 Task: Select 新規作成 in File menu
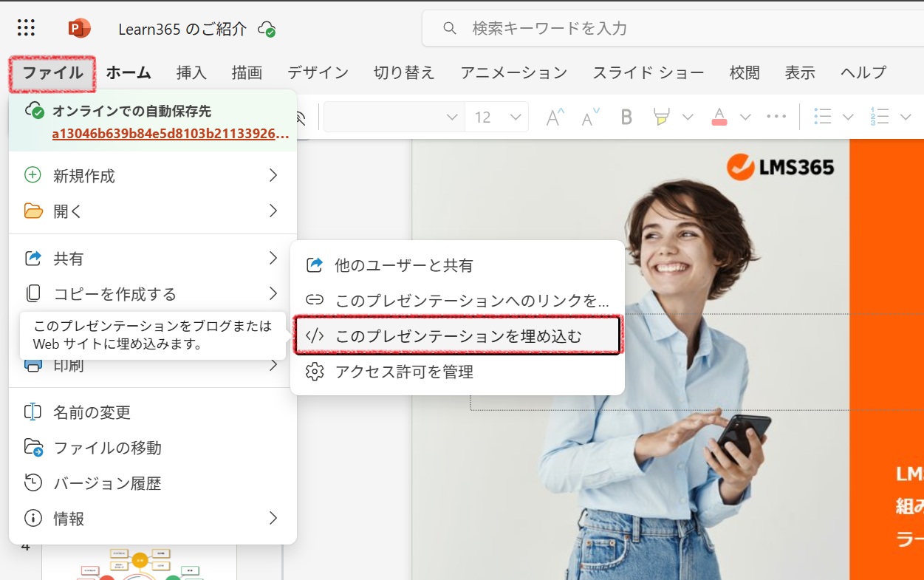pos(153,176)
